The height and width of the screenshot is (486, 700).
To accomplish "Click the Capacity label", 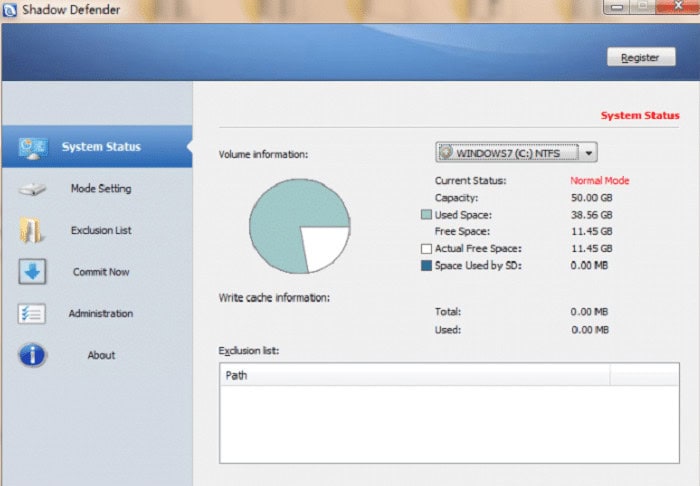I will [456, 198].
